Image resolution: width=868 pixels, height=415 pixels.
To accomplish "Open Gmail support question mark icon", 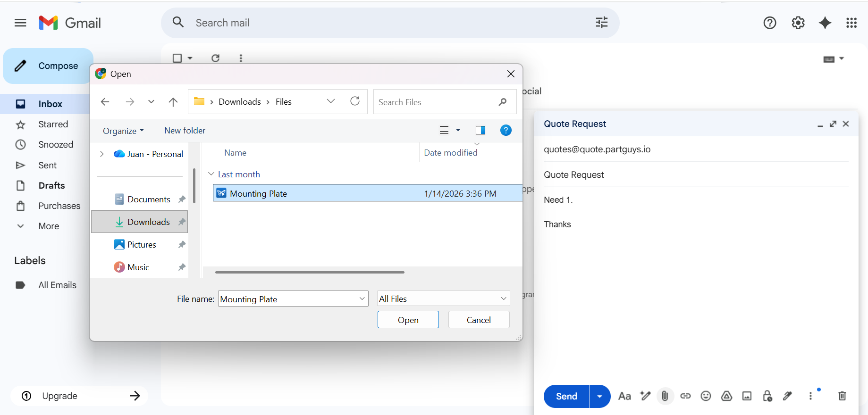I will (770, 23).
